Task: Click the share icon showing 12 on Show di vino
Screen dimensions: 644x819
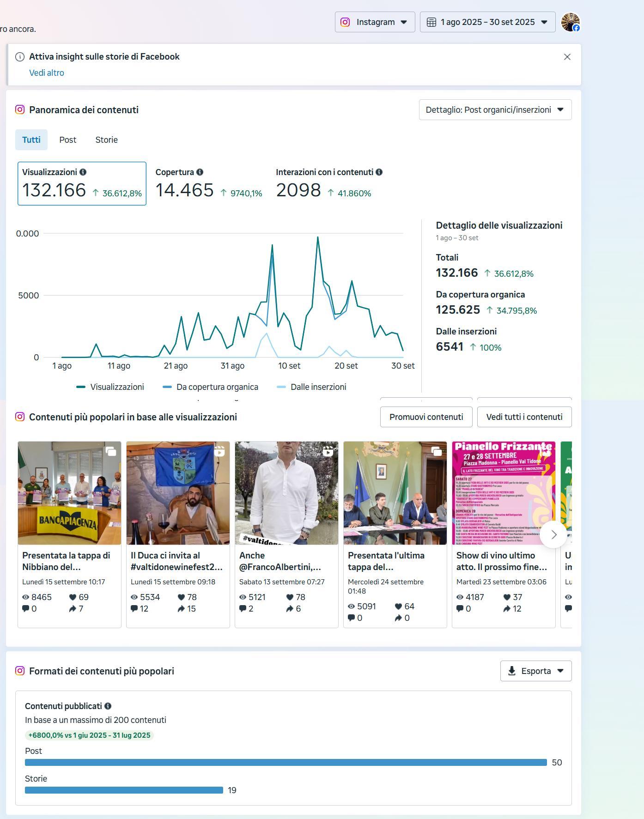Action: 507,609
